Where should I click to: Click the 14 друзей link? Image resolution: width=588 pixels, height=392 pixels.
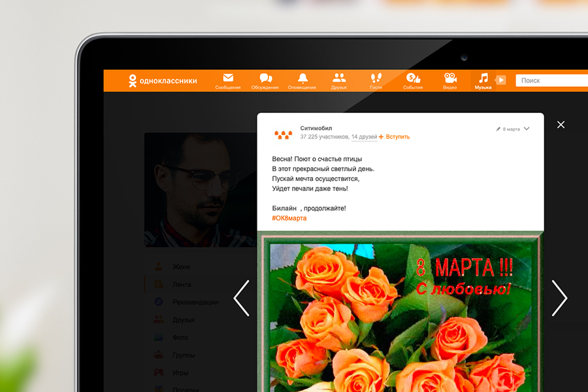pos(364,137)
